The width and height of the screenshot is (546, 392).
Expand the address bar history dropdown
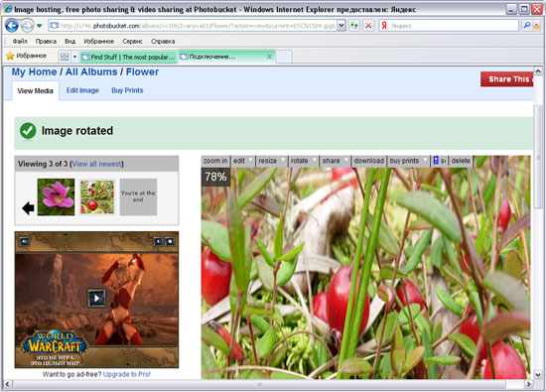click(341, 26)
